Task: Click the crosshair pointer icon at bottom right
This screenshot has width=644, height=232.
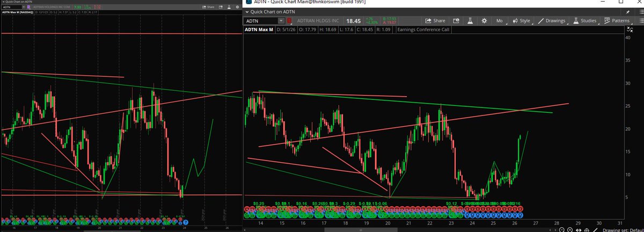Action: (587, 229)
